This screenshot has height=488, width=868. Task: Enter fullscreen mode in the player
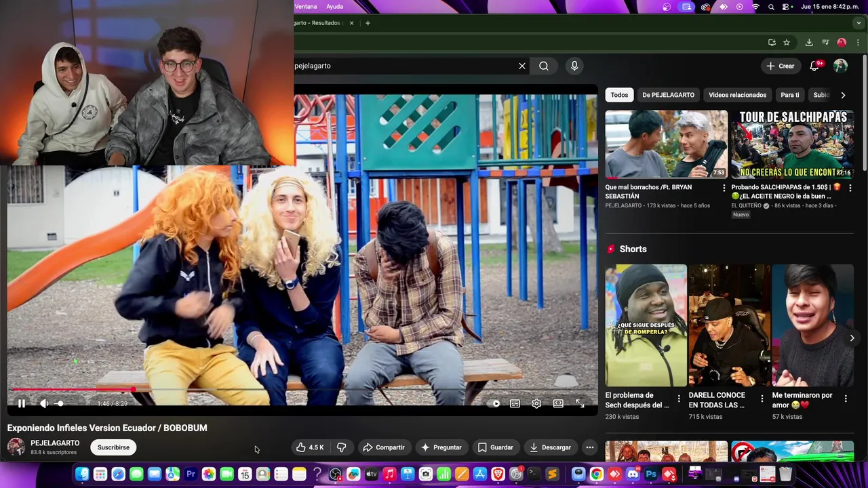click(x=580, y=403)
